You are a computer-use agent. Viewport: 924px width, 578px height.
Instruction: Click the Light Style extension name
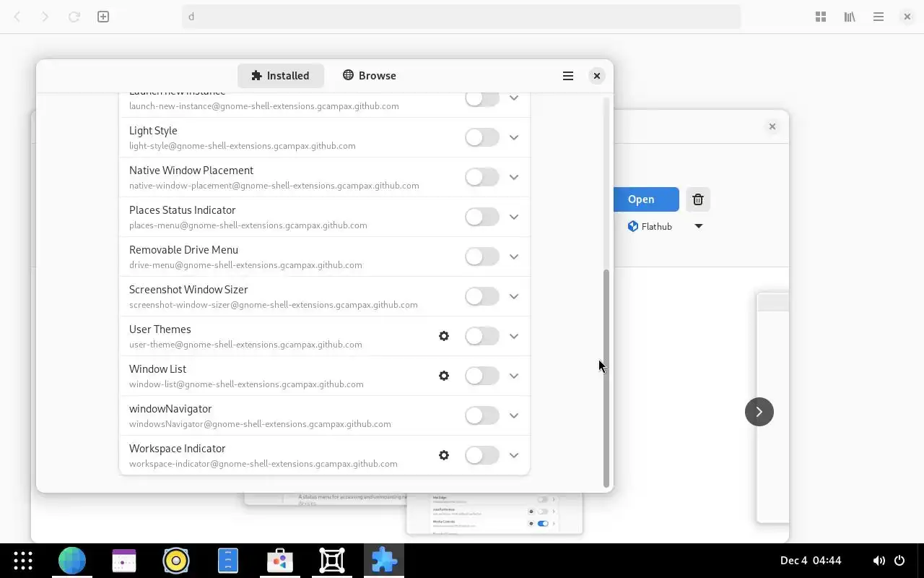click(x=153, y=131)
